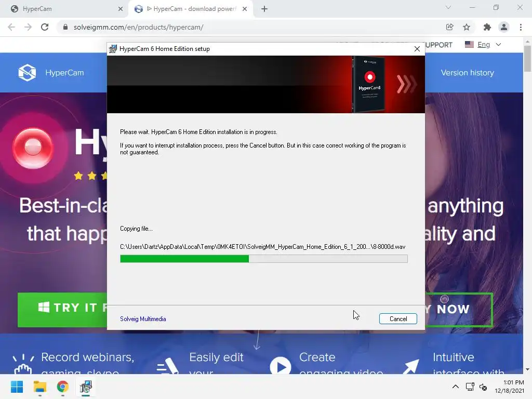Reload the solveigmm page

tap(45, 27)
